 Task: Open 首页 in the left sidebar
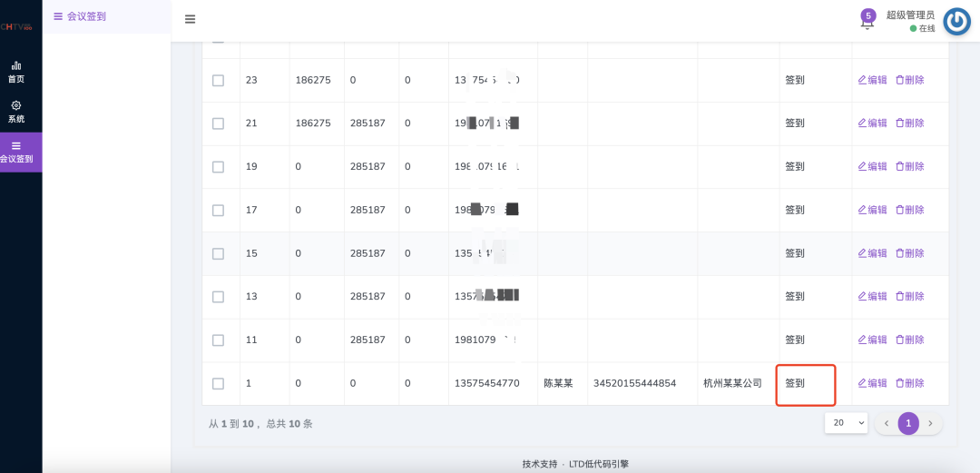point(16,72)
